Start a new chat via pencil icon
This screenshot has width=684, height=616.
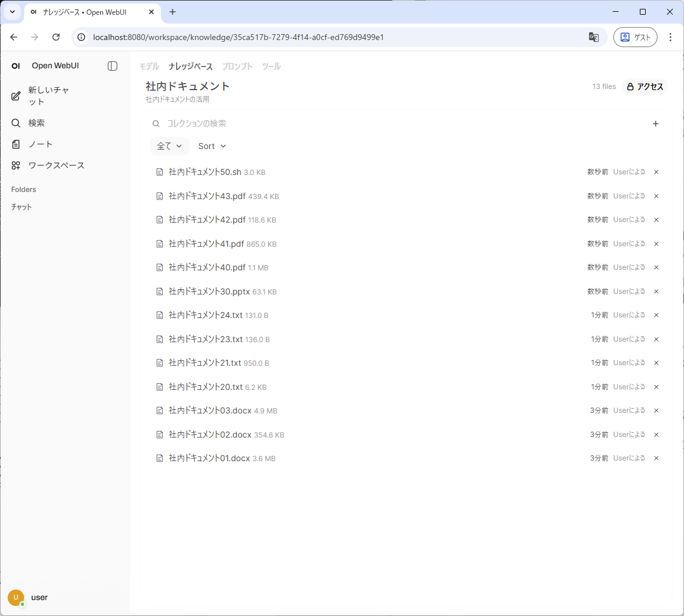(16, 96)
